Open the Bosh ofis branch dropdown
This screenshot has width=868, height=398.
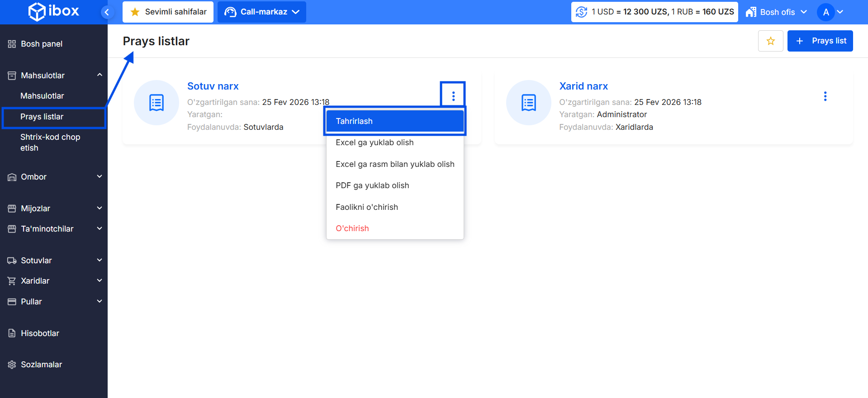tap(776, 12)
